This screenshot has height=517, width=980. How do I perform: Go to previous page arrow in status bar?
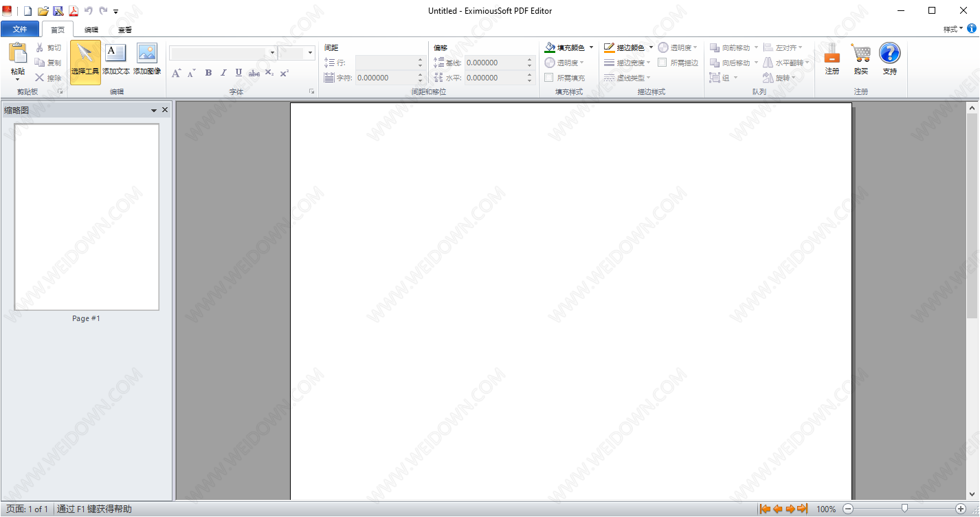[x=778, y=509]
